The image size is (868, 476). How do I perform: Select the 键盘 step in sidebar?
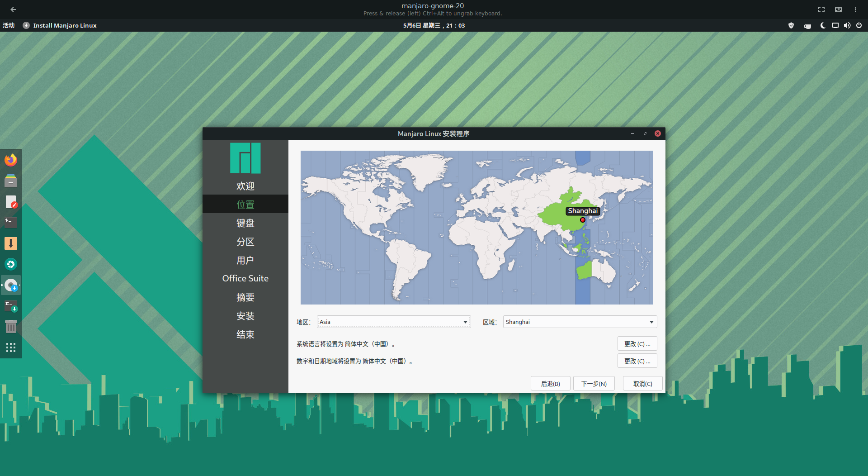click(x=245, y=223)
